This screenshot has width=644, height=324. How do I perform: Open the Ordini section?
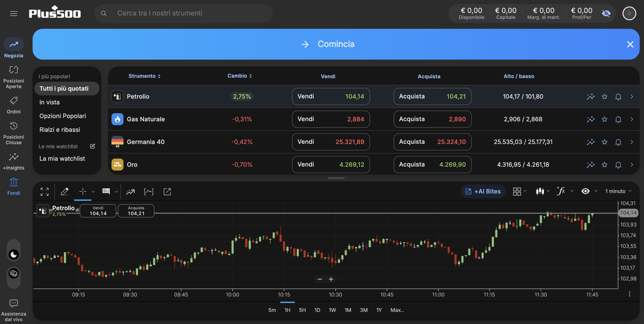[x=14, y=105]
